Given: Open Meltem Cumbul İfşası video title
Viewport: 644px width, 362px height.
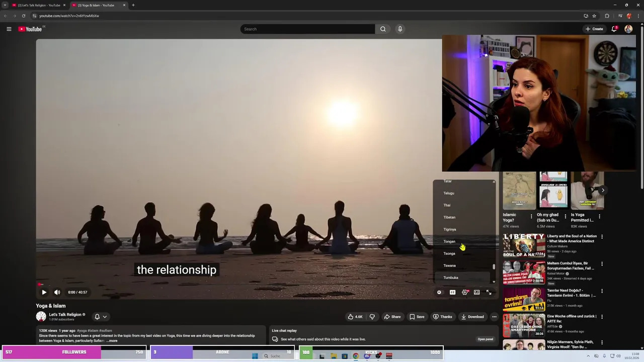Looking at the screenshot, I should 571,266.
